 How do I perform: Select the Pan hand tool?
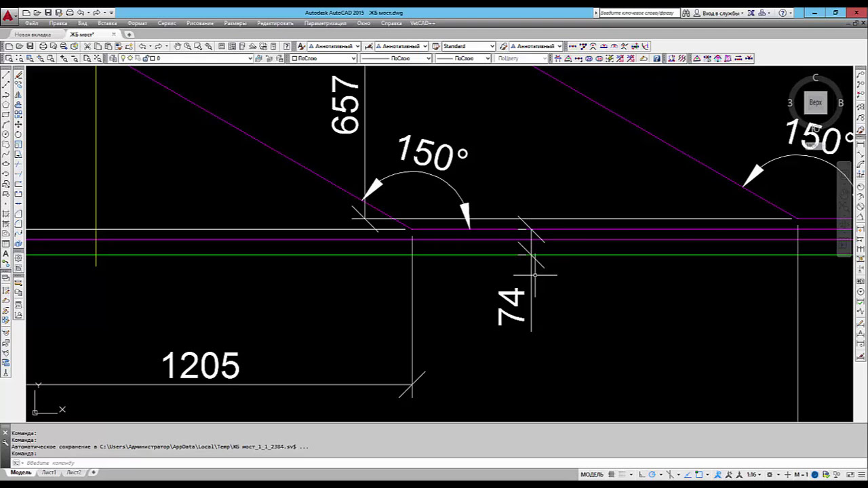[x=177, y=46]
